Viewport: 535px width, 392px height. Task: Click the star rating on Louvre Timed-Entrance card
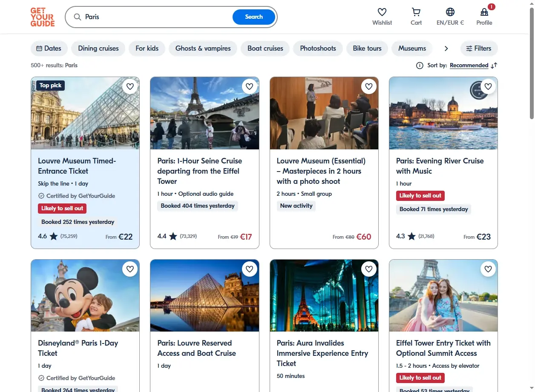(x=53, y=236)
